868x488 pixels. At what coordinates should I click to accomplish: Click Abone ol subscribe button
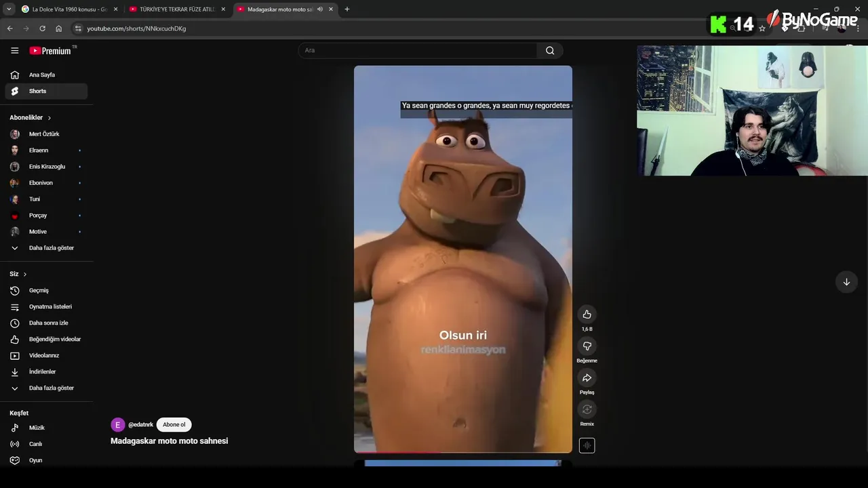click(174, 425)
